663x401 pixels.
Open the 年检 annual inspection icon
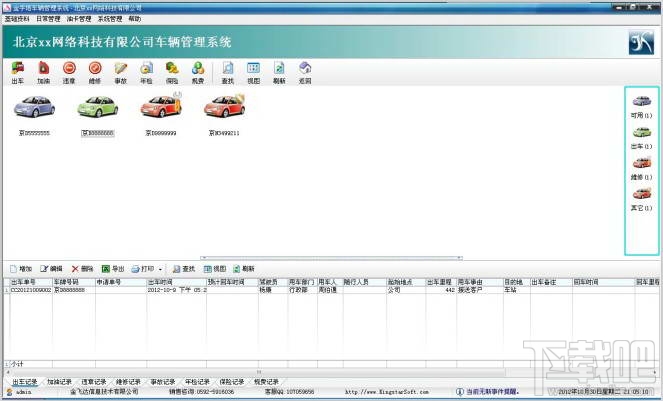[146, 73]
